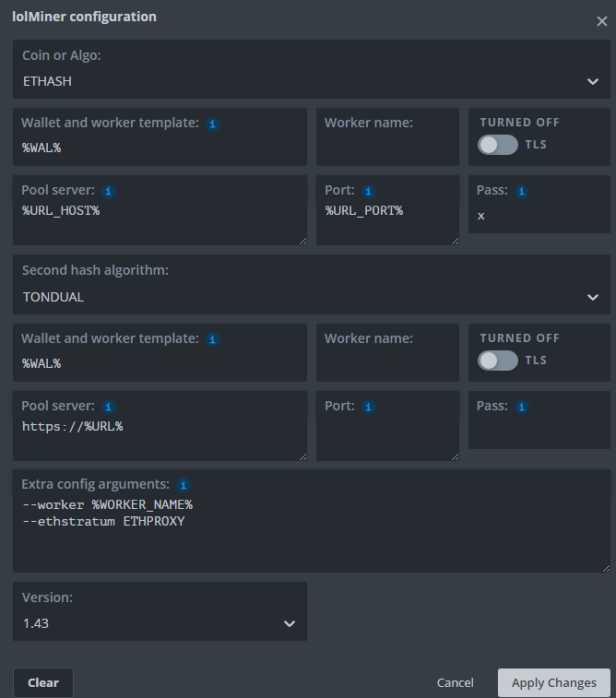Click the Clear button
Image resolution: width=616 pixels, height=698 pixels.
(x=43, y=682)
